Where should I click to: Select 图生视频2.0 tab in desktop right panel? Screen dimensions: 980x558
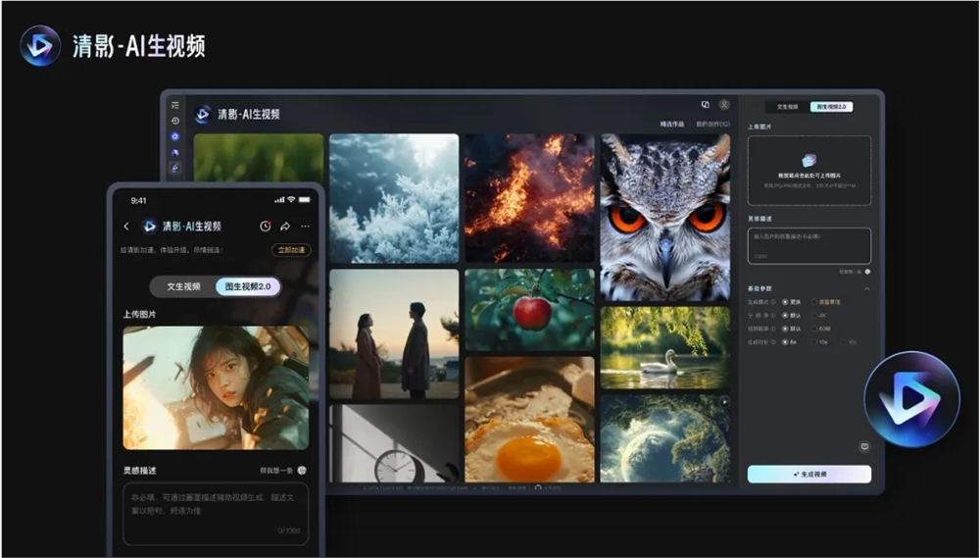[x=833, y=106]
